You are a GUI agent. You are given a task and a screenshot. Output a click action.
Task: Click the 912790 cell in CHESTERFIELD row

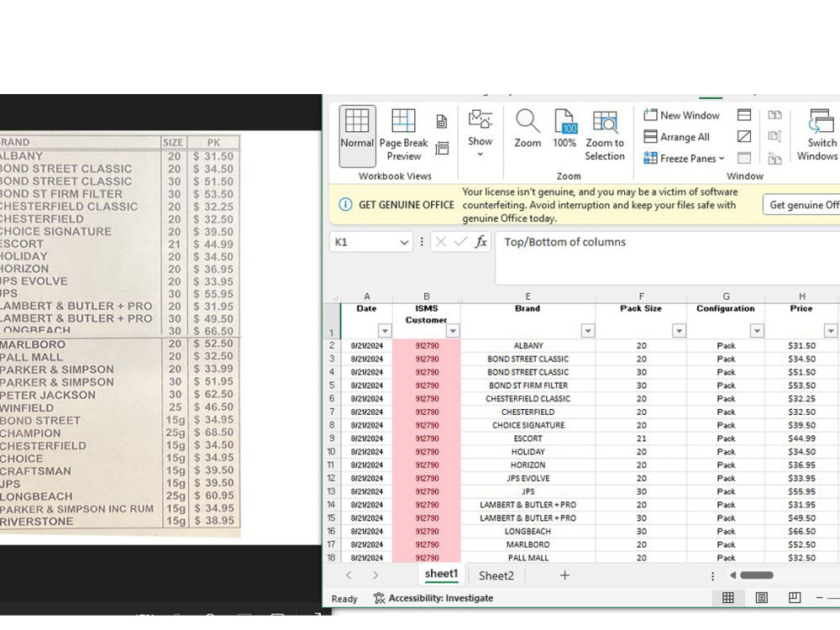[x=427, y=412]
